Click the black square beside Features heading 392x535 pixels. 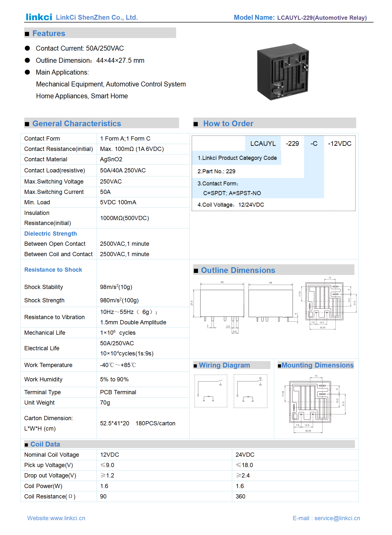tap(27, 34)
